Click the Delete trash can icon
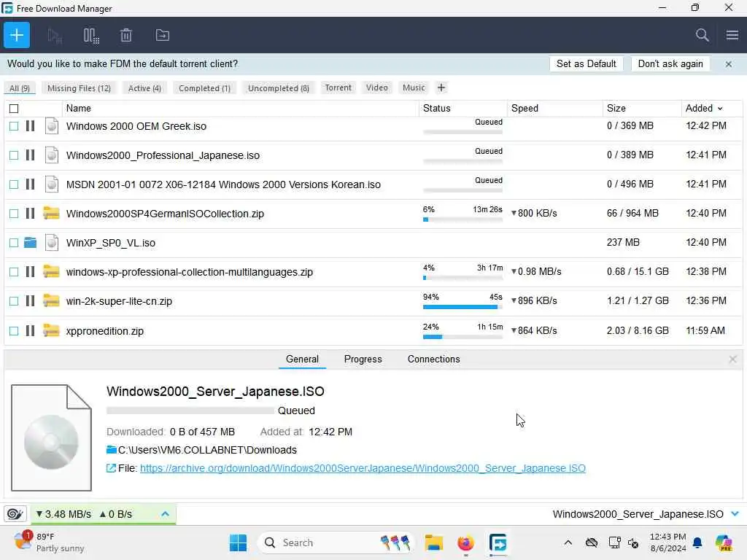This screenshot has width=747, height=560. [126, 35]
